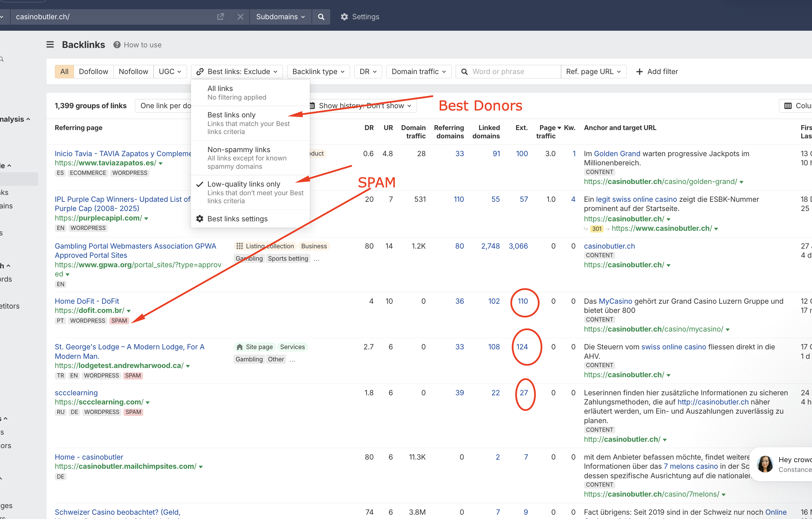812x519 pixels.
Task: Click Kw. value 4 for purplecapipl
Action: coord(573,199)
